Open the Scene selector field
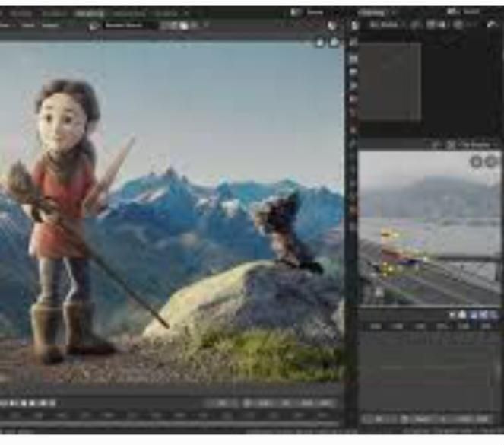The image size is (504, 445). click(x=309, y=12)
